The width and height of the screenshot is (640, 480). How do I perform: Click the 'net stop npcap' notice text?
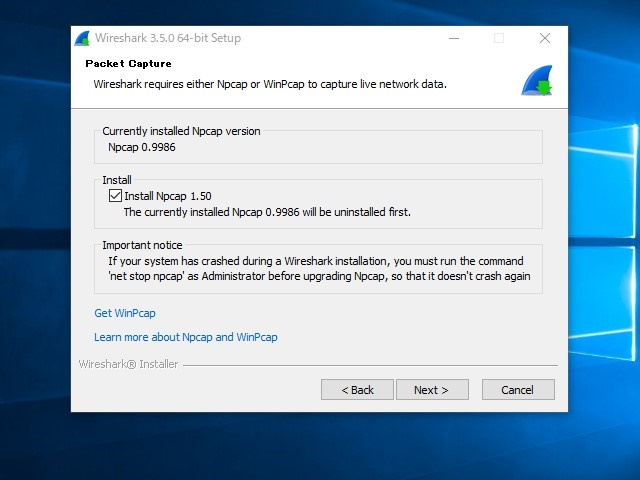pos(319,276)
